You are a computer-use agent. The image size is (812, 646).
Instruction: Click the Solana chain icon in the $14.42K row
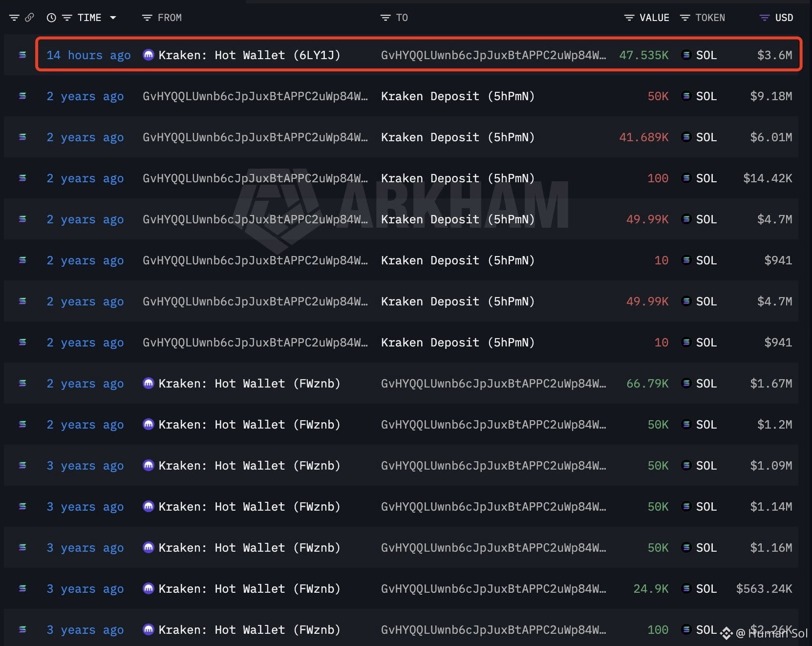(x=22, y=178)
